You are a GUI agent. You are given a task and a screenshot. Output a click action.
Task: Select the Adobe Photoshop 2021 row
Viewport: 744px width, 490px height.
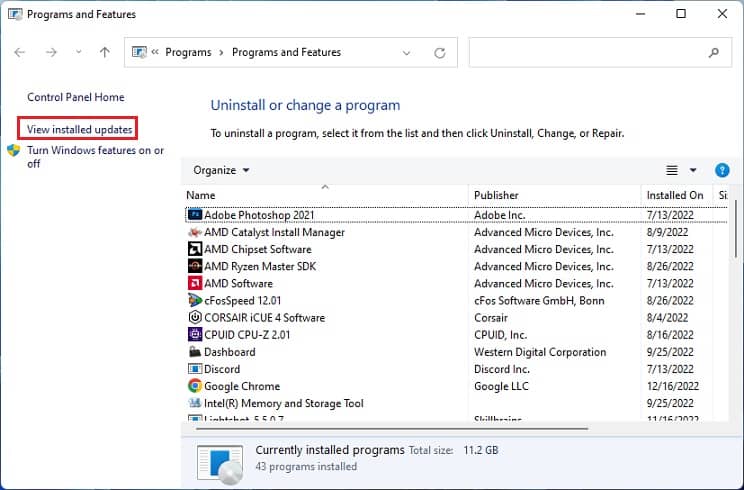coord(456,215)
